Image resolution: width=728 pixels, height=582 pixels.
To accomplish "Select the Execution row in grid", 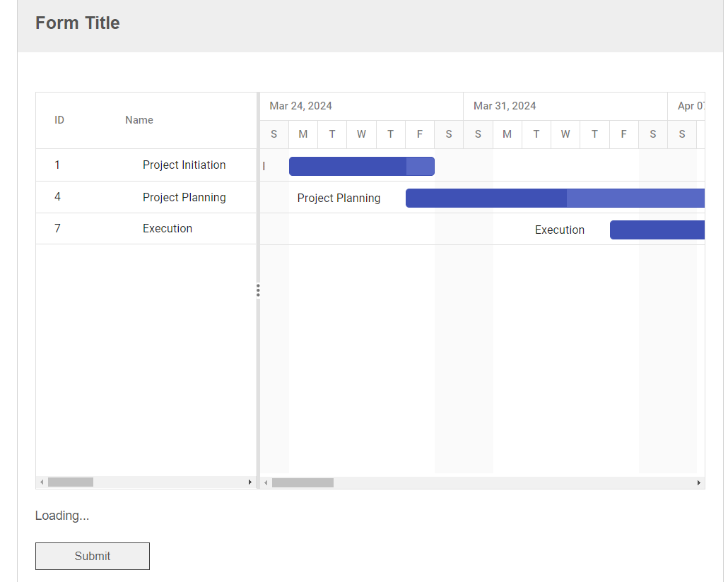I will (168, 229).
